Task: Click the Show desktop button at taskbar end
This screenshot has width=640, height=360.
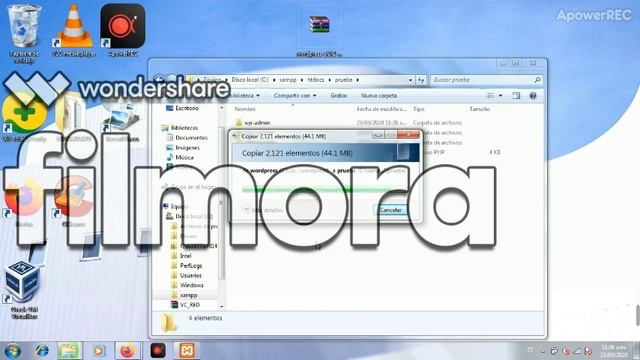Action: (x=636, y=351)
